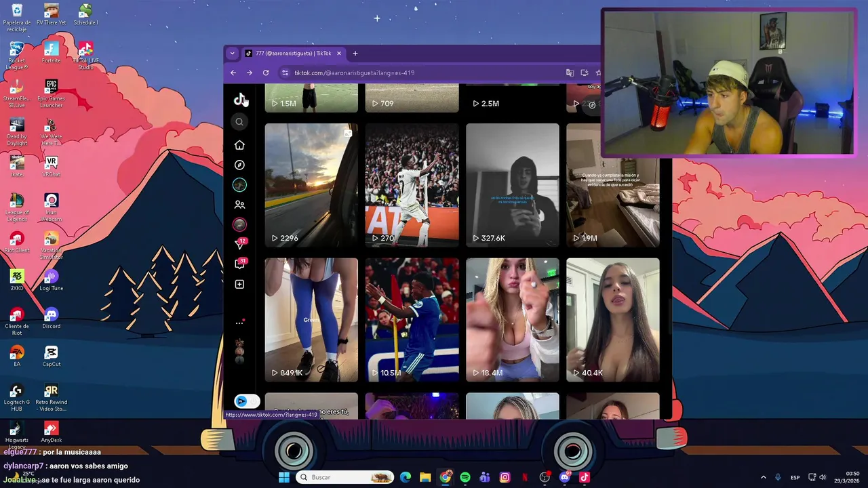Open a new browser tab
The height and width of the screenshot is (488, 868).
(355, 53)
